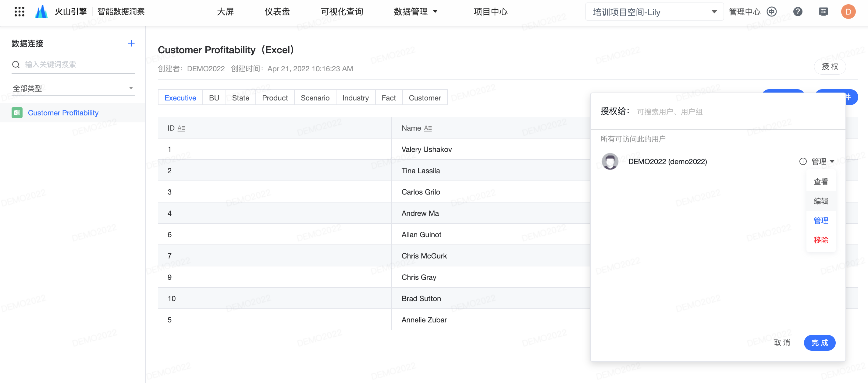Click the Excel icon of Customer Profitability
Viewport: 868px width, 383px height.
click(17, 113)
